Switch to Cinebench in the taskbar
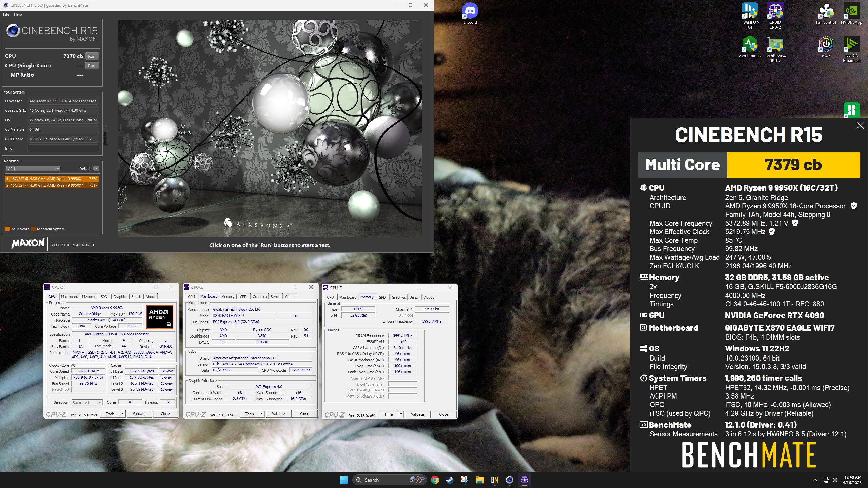The height and width of the screenshot is (488, 868). (x=509, y=480)
